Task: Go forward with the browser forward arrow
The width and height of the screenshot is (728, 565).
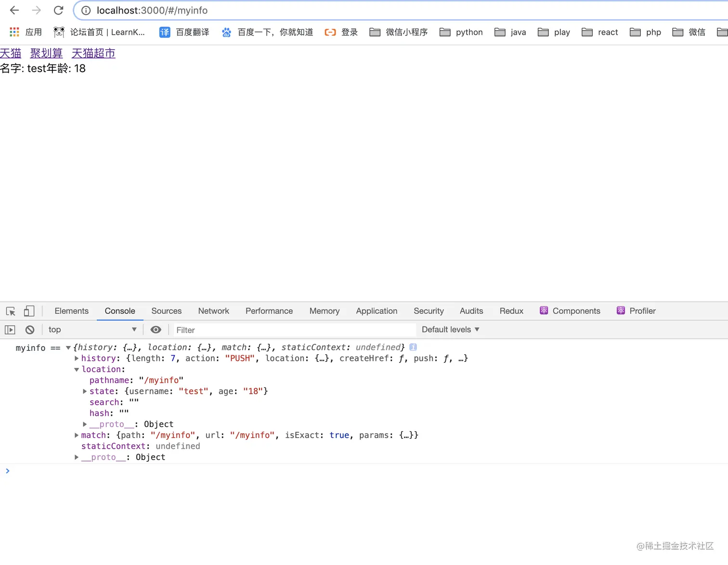Action: [x=37, y=10]
